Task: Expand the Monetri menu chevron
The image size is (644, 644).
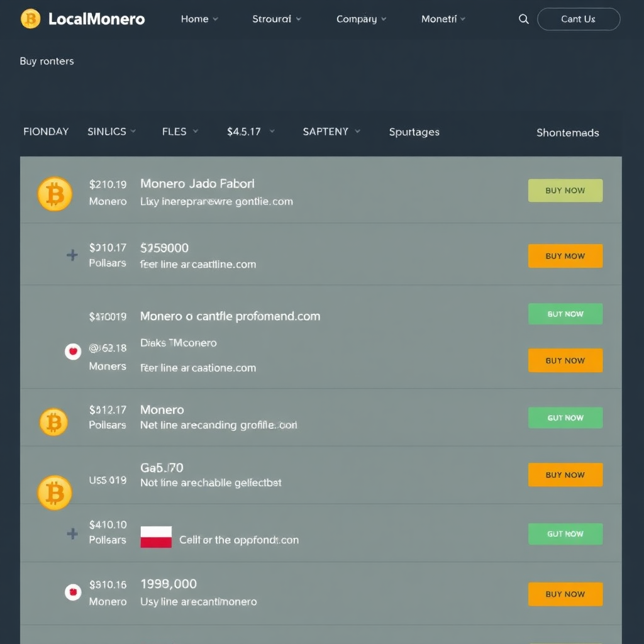Action: (463, 19)
